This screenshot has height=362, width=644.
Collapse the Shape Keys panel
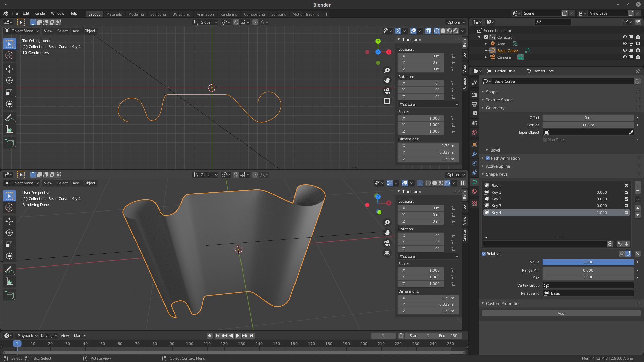click(497, 174)
